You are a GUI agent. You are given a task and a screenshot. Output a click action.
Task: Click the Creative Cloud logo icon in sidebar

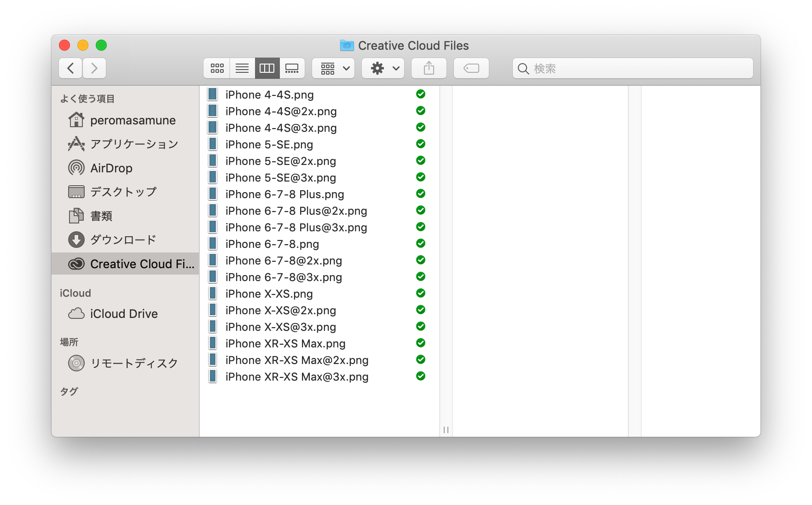[76, 264]
